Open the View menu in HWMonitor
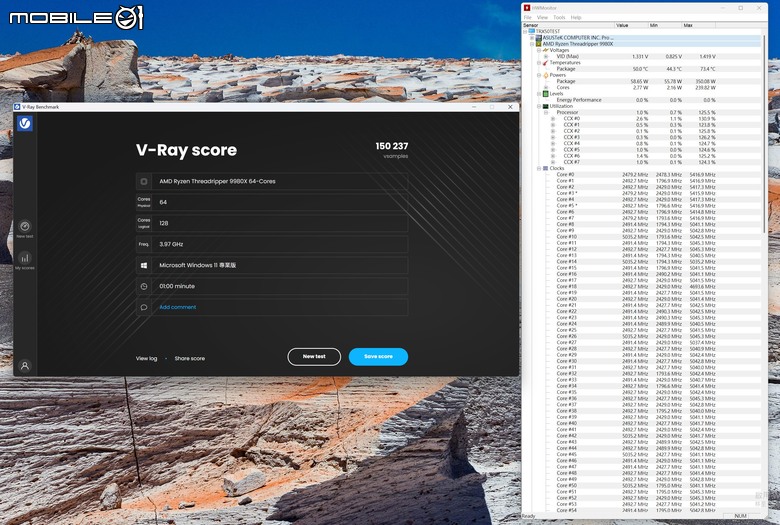This screenshot has width=780, height=525. (542, 17)
